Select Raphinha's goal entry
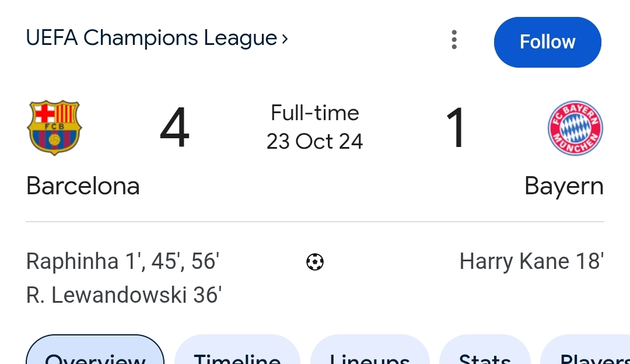The height and width of the screenshot is (364, 630). point(123,261)
